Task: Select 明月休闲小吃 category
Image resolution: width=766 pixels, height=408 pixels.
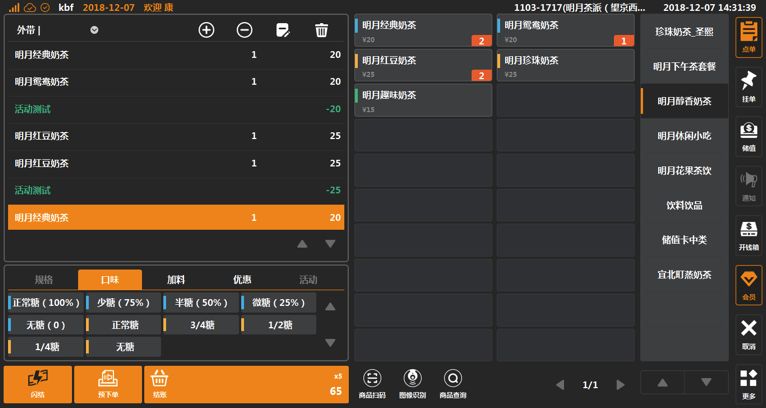Action: click(684, 136)
